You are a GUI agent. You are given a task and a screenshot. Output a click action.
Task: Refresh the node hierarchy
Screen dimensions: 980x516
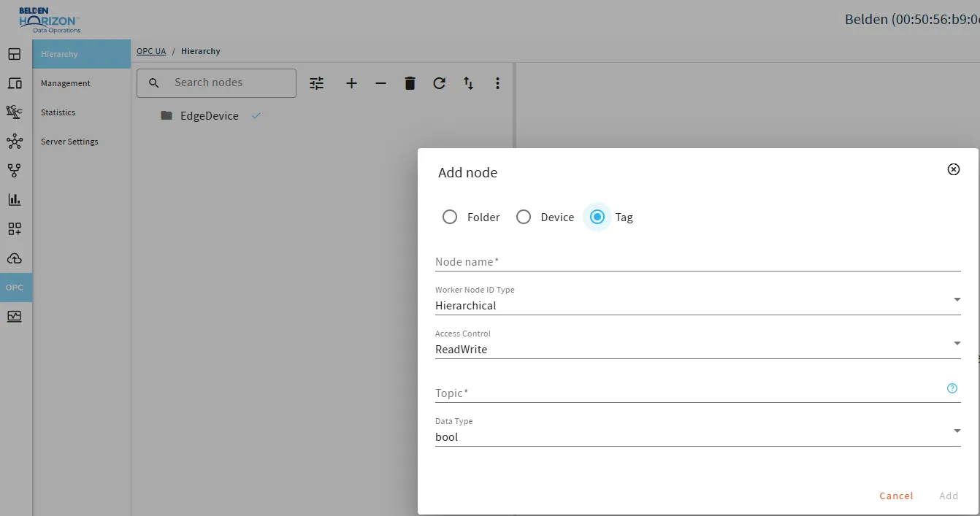pyautogui.click(x=439, y=83)
